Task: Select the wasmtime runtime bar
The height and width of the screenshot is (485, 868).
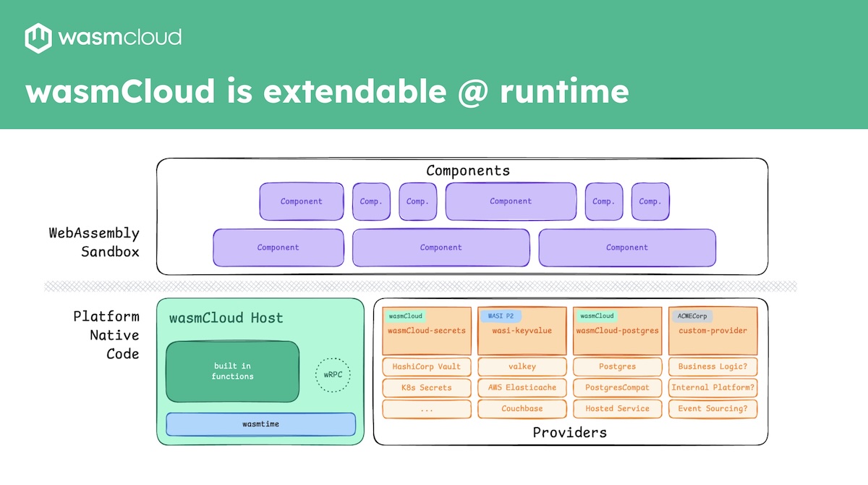Action: pyautogui.click(x=260, y=424)
